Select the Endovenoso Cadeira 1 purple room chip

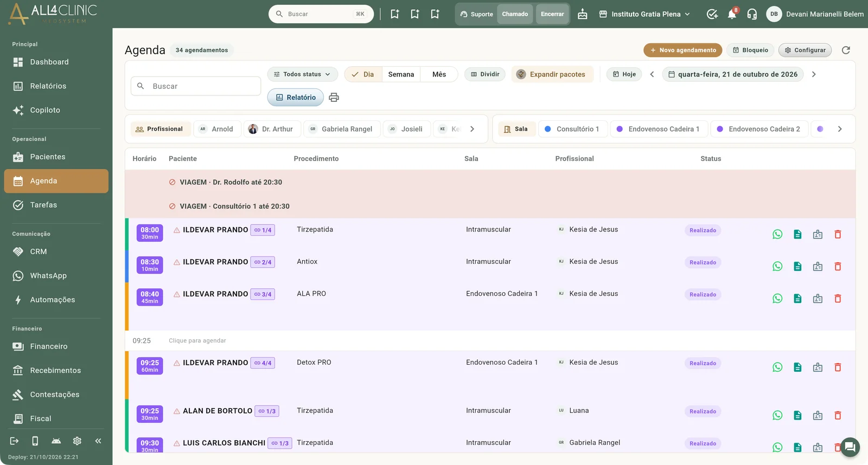click(x=659, y=129)
